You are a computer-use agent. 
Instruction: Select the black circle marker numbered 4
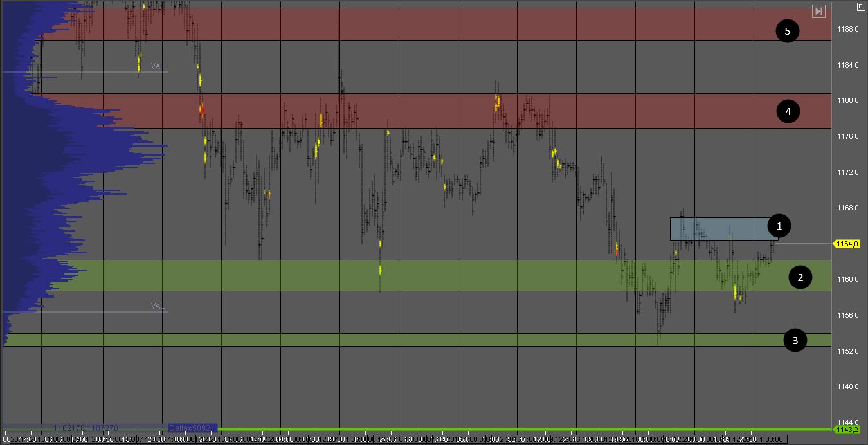pyautogui.click(x=788, y=111)
